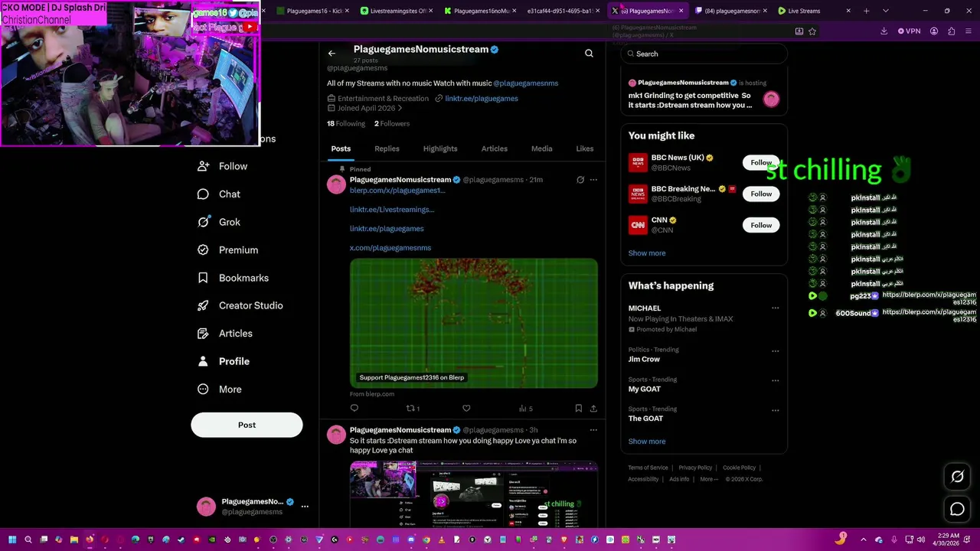Image resolution: width=980 pixels, height=551 pixels.
Task: Repost the pinned post
Action: point(411,409)
